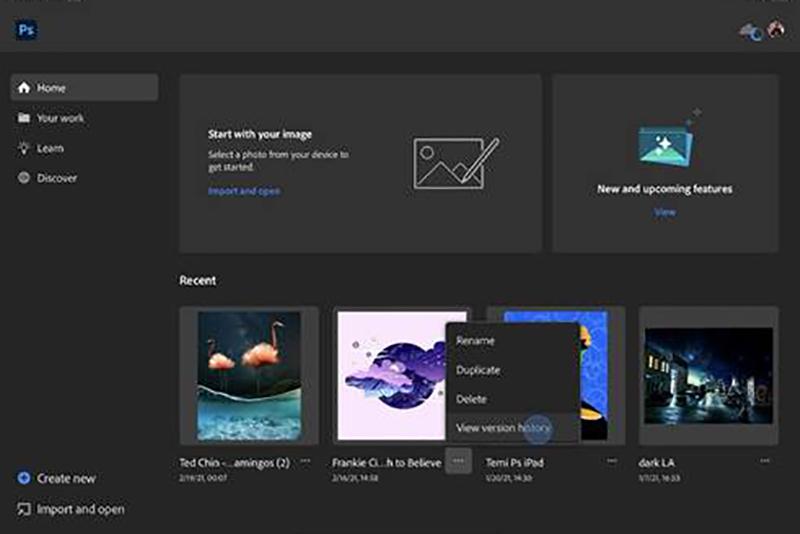Open Your work folder in sidebar

pyautogui.click(x=60, y=118)
